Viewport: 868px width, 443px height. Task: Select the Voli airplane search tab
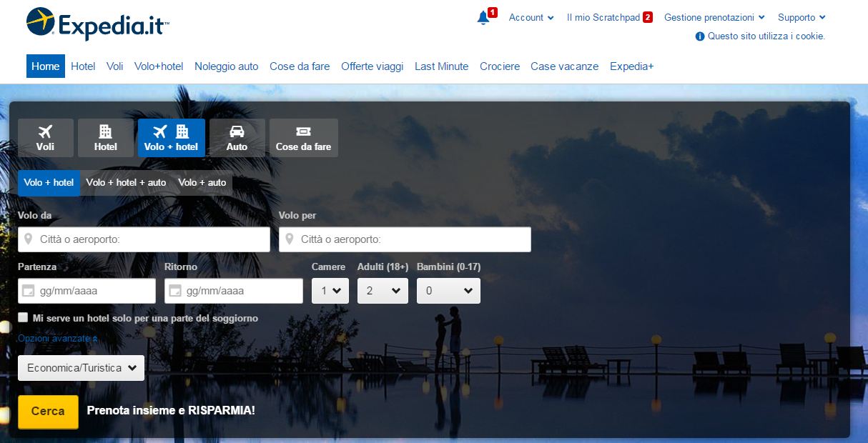point(46,138)
